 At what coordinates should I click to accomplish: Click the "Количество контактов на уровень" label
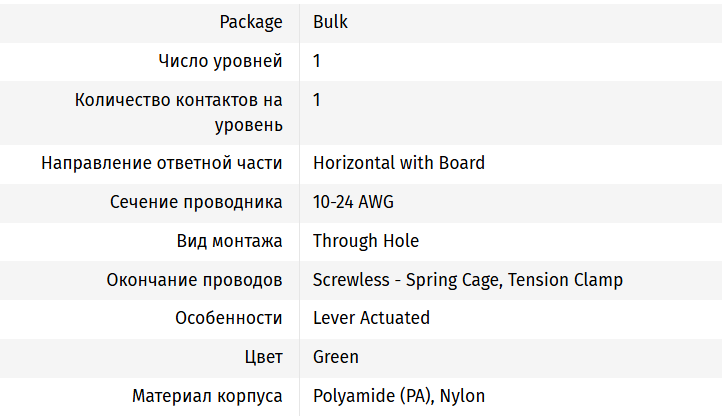point(179,112)
